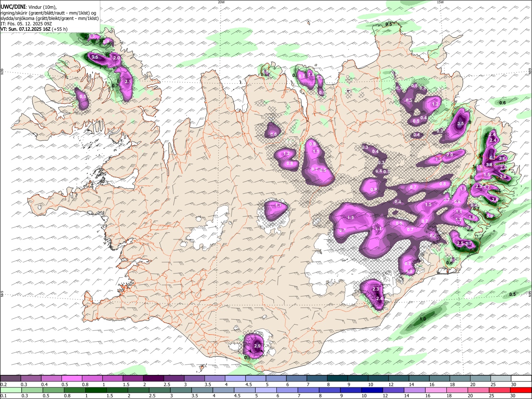Click the '0.1' label starting the lower legend scale
This screenshot has height=399, width=532.
click(3, 396)
